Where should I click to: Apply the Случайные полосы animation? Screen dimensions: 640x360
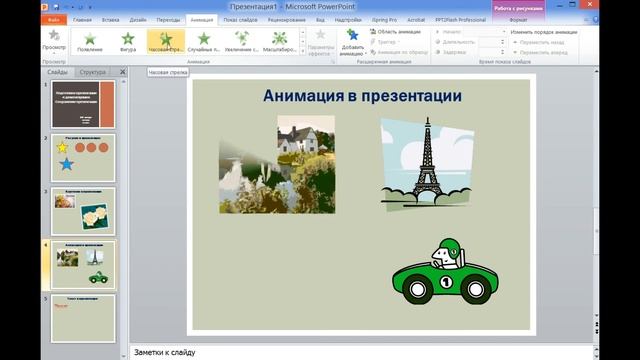pos(204,42)
